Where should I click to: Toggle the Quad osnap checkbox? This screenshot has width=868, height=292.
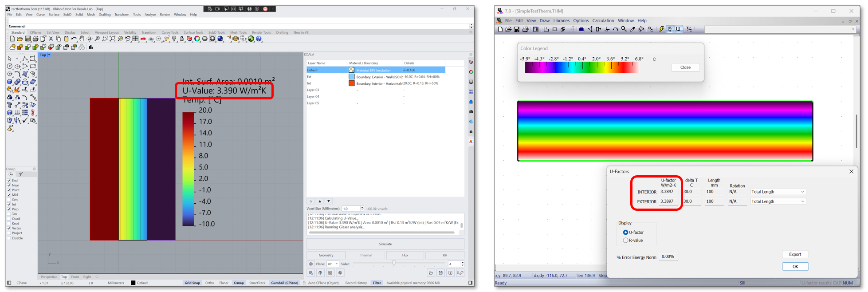tap(9, 219)
